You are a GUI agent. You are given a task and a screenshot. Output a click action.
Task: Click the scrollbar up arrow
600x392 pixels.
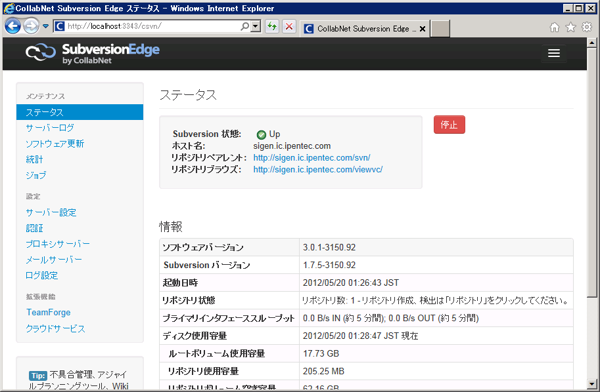(x=592, y=42)
